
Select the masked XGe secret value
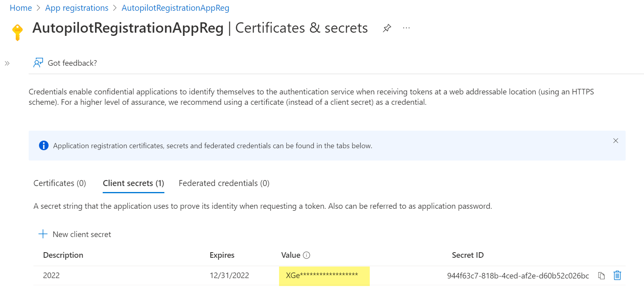click(x=322, y=275)
